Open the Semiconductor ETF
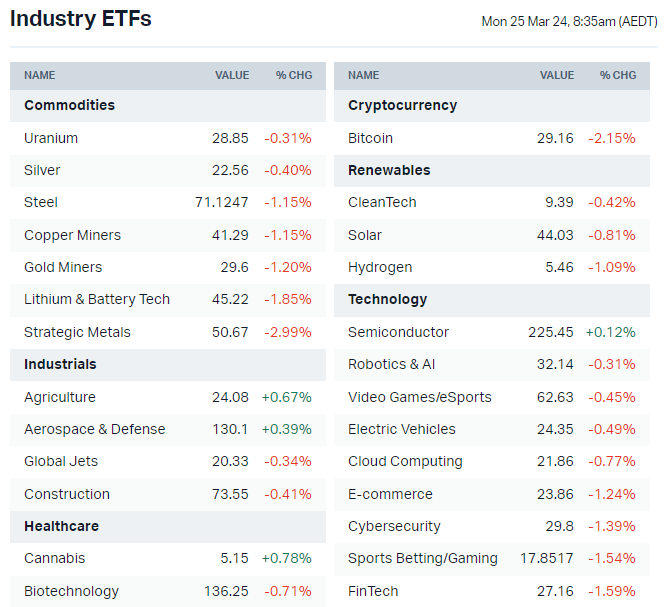Image resolution: width=664 pixels, height=607 pixels. pyautogui.click(x=398, y=332)
